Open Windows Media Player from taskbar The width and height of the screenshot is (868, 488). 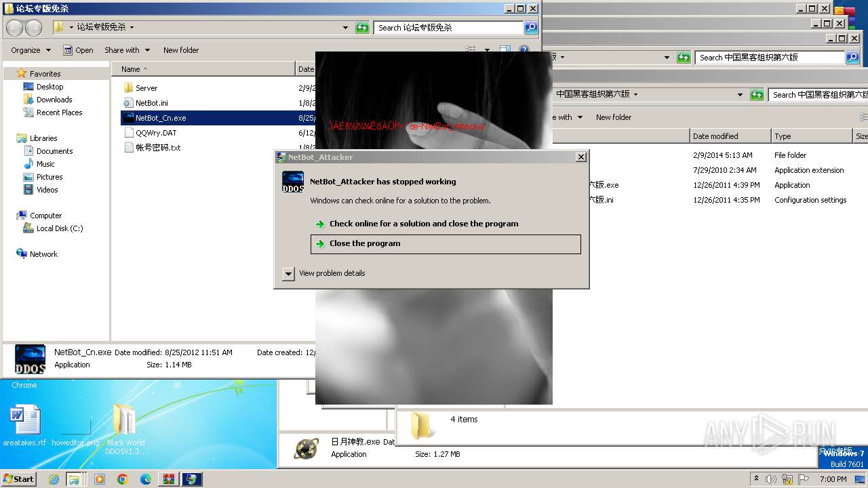click(x=100, y=479)
